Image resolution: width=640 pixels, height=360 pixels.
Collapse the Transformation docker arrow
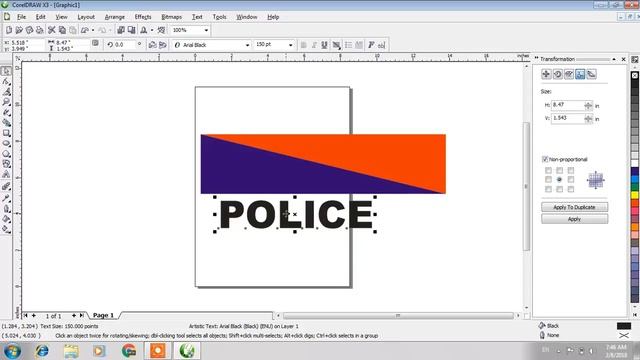click(x=614, y=59)
